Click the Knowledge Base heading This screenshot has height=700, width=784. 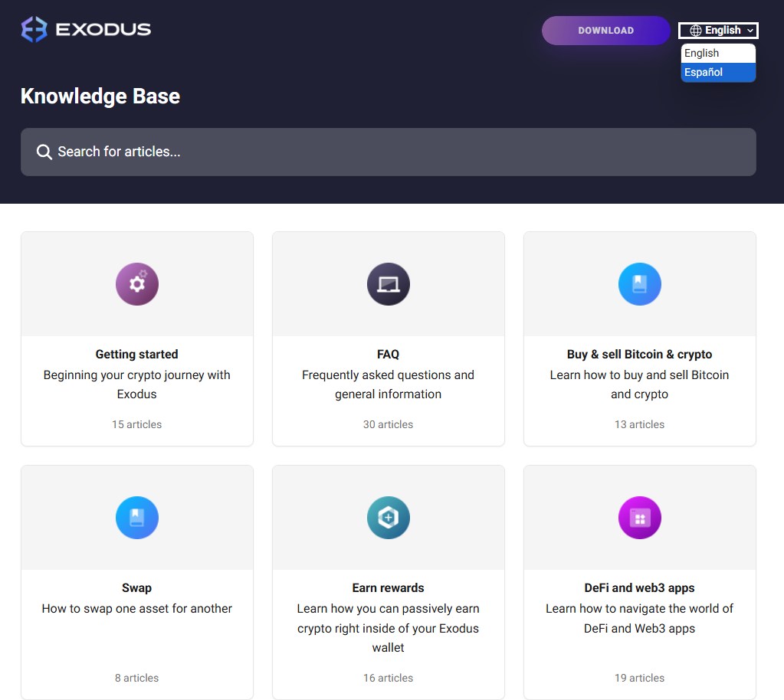click(100, 96)
